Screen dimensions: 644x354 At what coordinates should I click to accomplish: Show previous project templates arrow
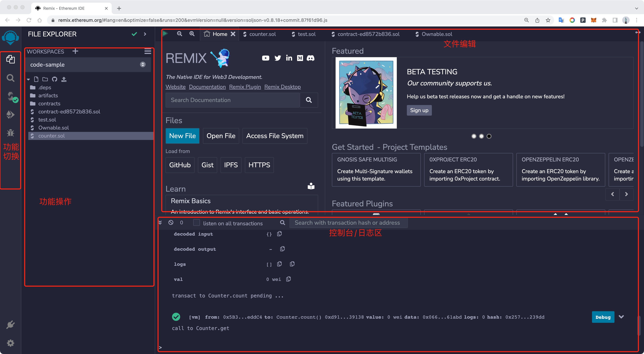[612, 194]
